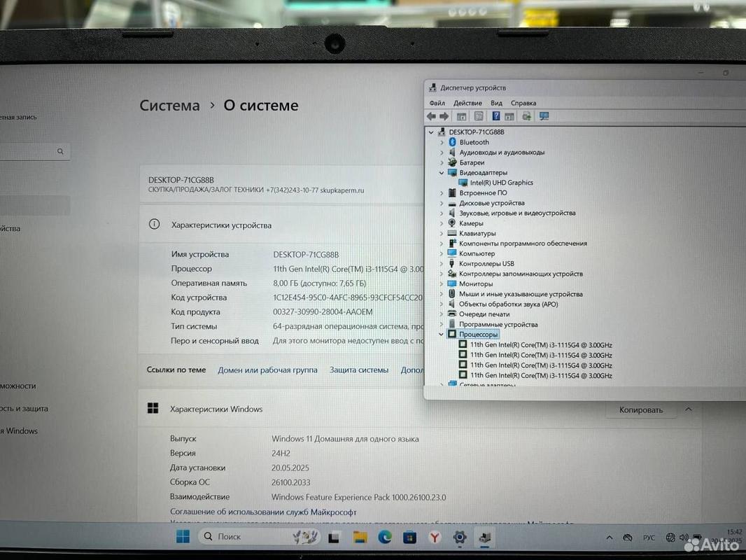Select Intel(R) UHD Graphics device entry
Image resolution: width=746 pixels, height=560 pixels.
click(501, 183)
